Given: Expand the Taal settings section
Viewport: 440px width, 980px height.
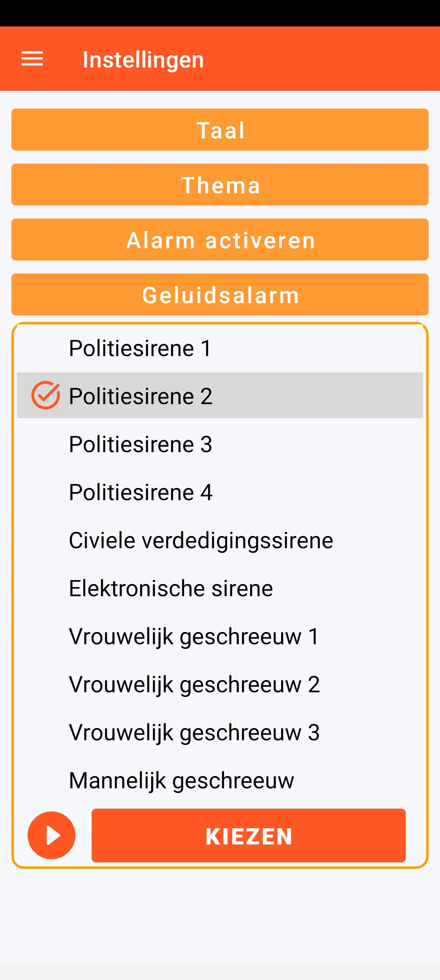Looking at the screenshot, I should [220, 130].
